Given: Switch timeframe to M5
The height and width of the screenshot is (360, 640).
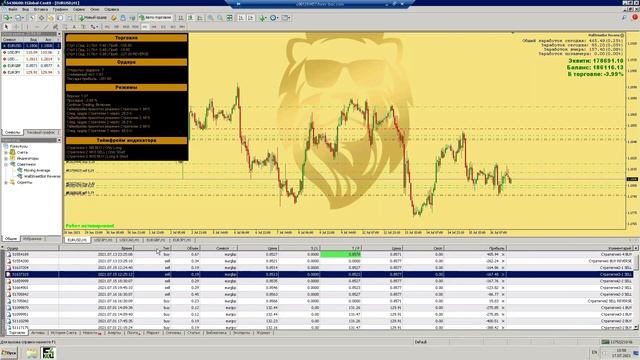Looking at the screenshot, I should pyautogui.click(x=116, y=27).
